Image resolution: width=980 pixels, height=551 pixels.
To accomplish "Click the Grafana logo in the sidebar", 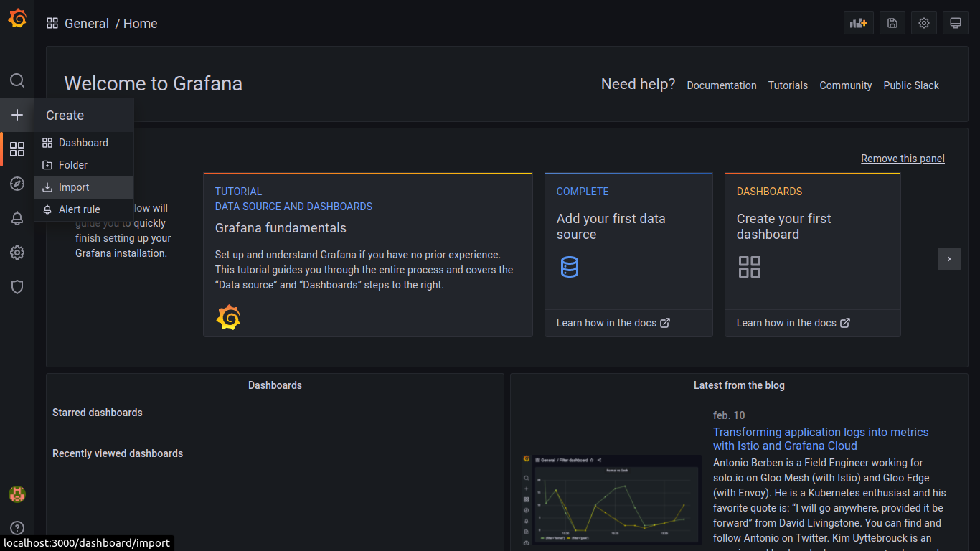I will click(17, 19).
